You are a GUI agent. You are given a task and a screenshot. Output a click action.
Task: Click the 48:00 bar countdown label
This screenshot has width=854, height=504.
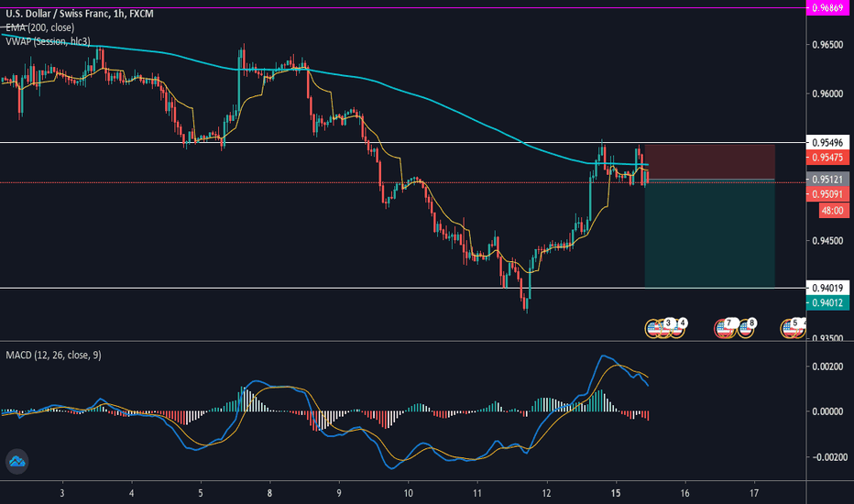pyautogui.click(x=833, y=211)
